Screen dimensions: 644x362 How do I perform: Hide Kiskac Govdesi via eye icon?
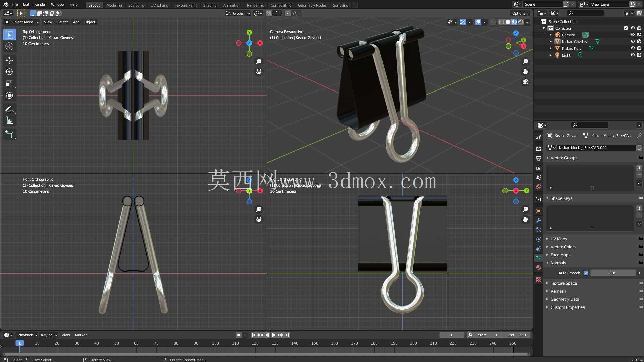(632, 41)
